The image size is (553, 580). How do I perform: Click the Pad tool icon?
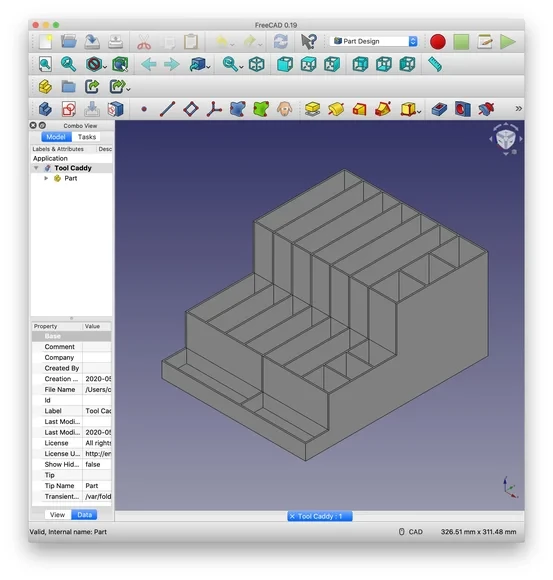313,109
